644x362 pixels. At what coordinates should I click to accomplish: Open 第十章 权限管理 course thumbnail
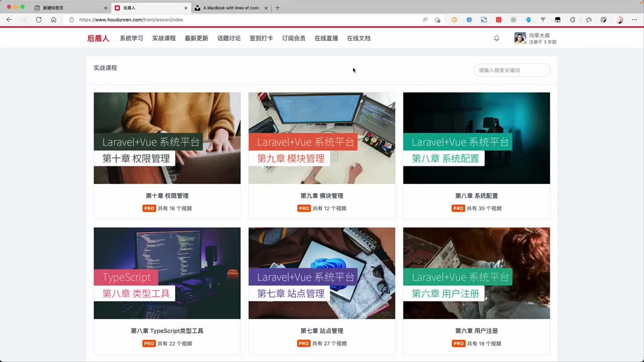click(x=167, y=138)
